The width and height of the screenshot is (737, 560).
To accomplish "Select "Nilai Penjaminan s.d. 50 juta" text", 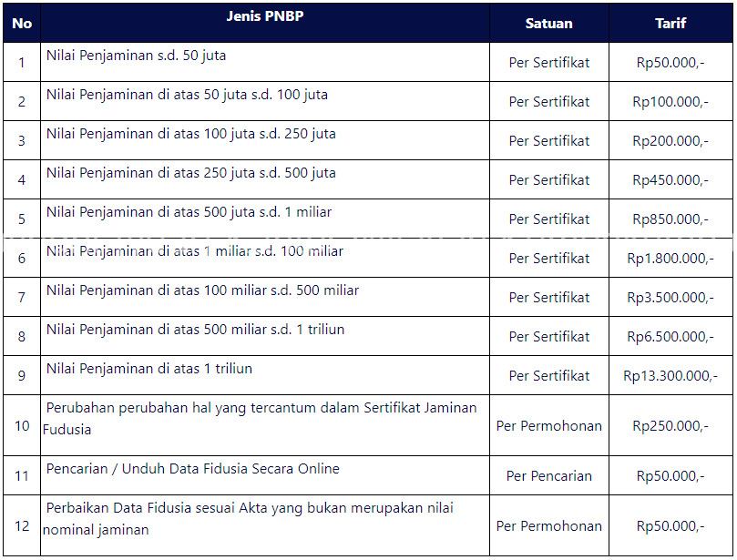I will pos(137,56).
